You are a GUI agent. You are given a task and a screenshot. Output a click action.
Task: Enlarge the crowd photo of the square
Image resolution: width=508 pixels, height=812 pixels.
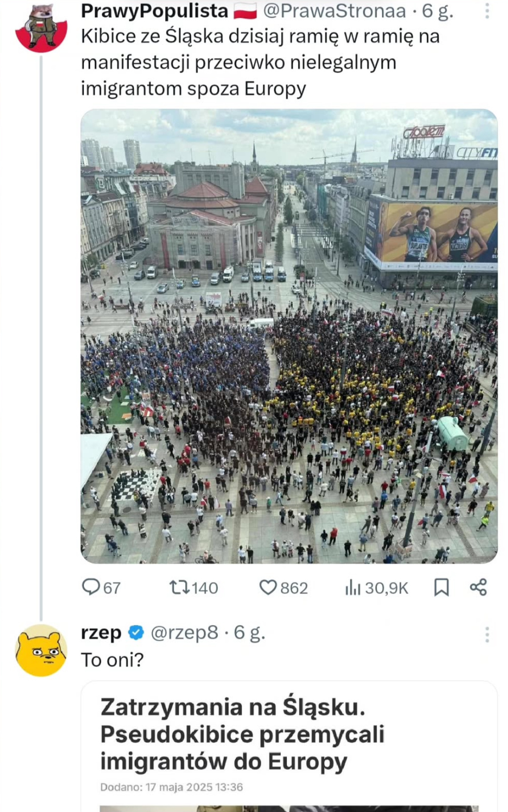click(x=289, y=336)
